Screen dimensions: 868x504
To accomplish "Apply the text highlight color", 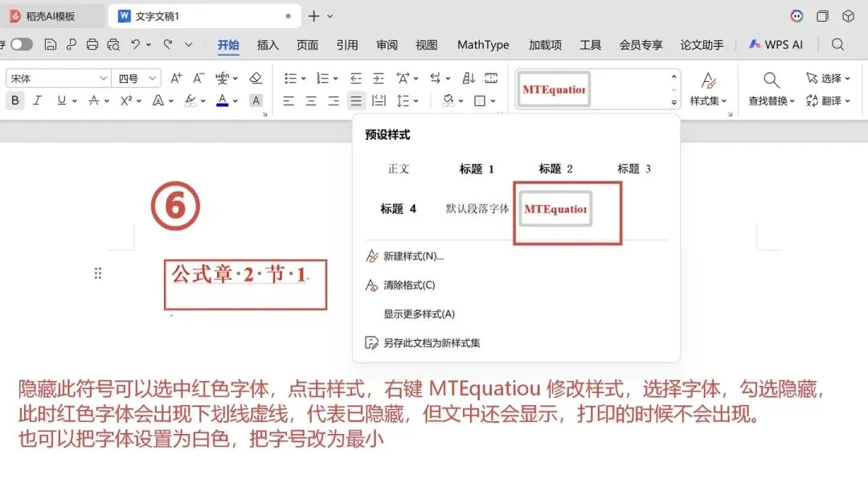I will [190, 100].
